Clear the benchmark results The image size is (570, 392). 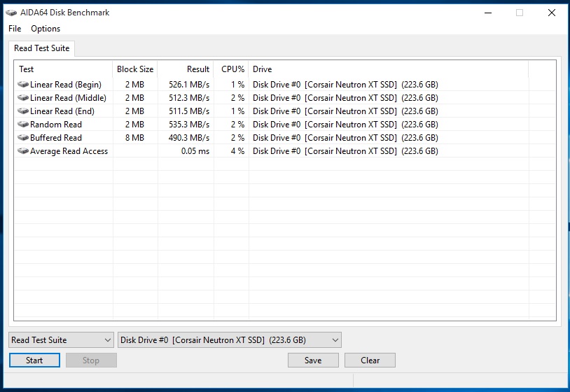click(370, 360)
